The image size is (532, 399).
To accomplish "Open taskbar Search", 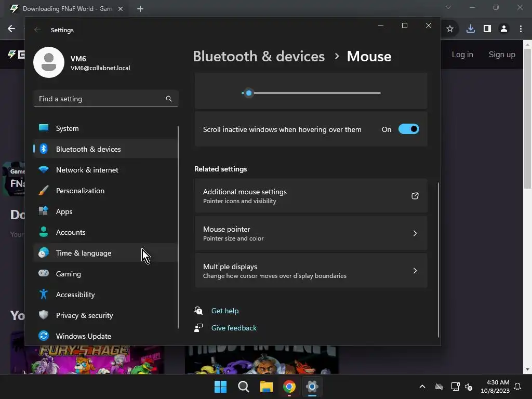I will [243, 387].
